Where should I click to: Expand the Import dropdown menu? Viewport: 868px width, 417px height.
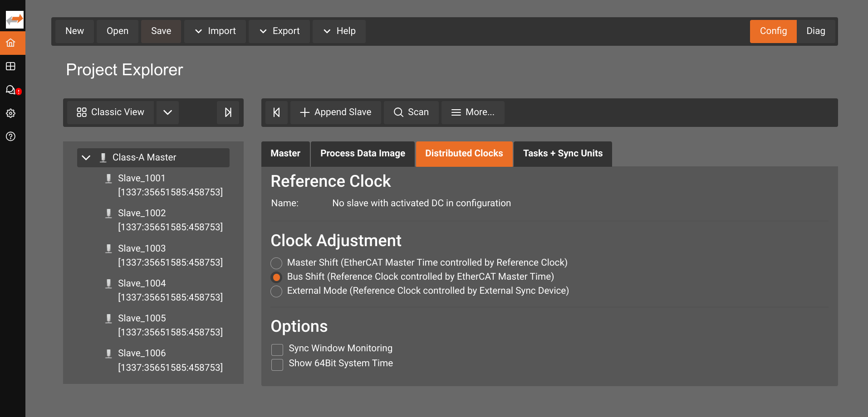click(215, 31)
